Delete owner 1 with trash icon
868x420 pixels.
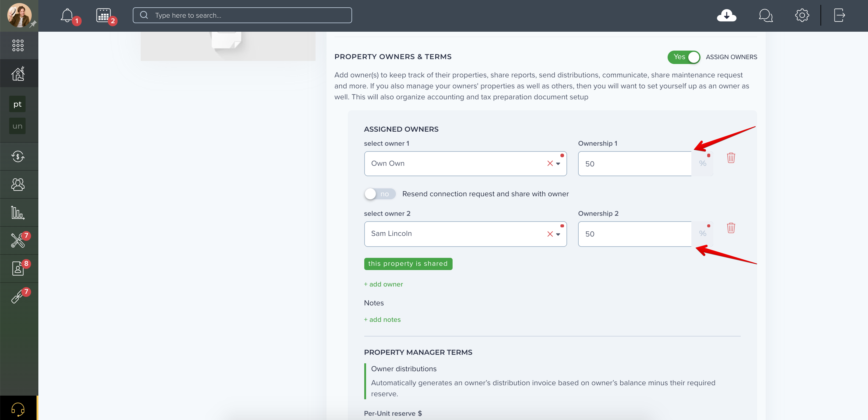tap(731, 157)
